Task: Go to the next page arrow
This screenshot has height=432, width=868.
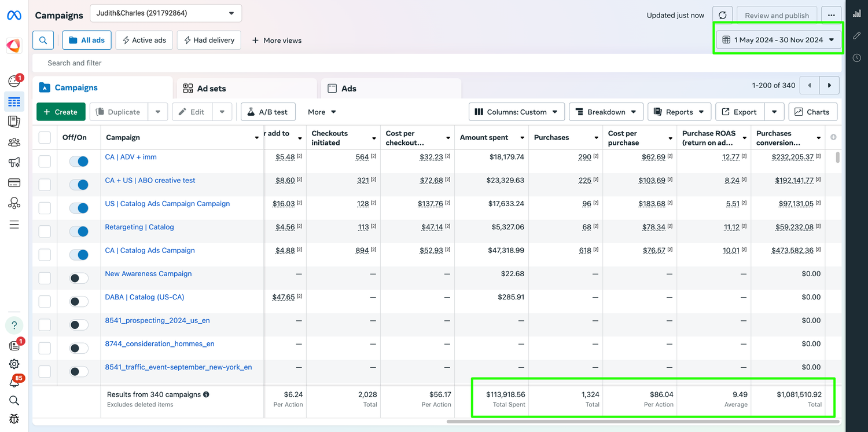Action: tap(829, 85)
